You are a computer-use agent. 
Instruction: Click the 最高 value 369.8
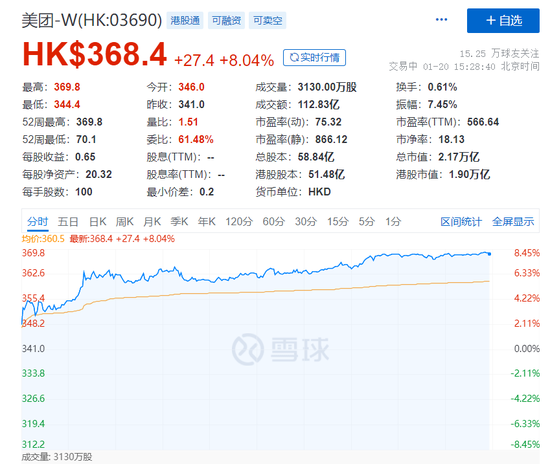click(x=67, y=87)
